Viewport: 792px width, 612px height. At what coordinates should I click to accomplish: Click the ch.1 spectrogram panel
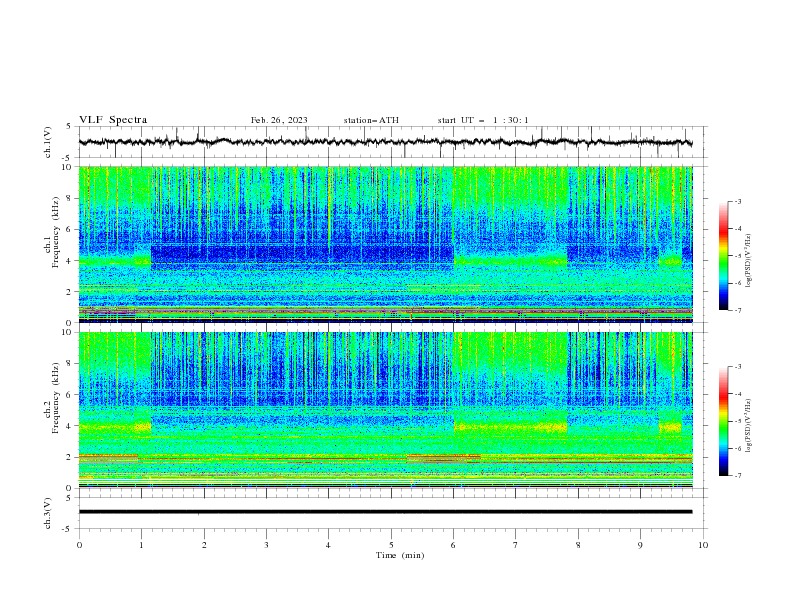[385, 244]
